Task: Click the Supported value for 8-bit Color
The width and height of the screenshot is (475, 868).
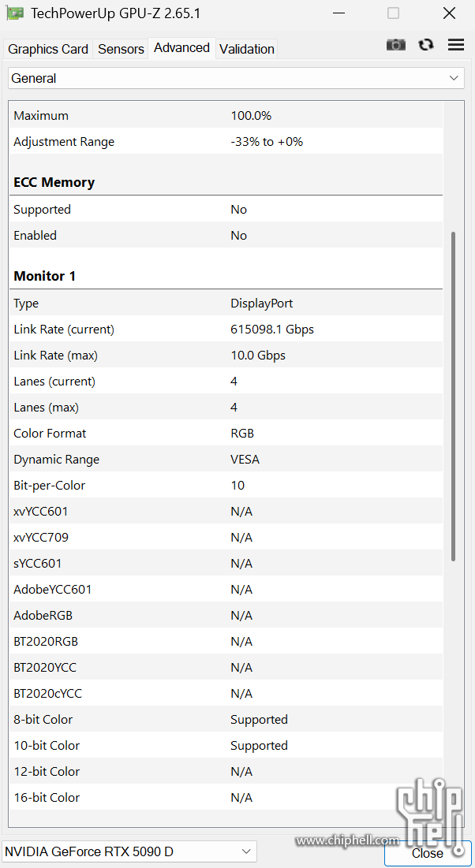Action: click(x=259, y=720)
